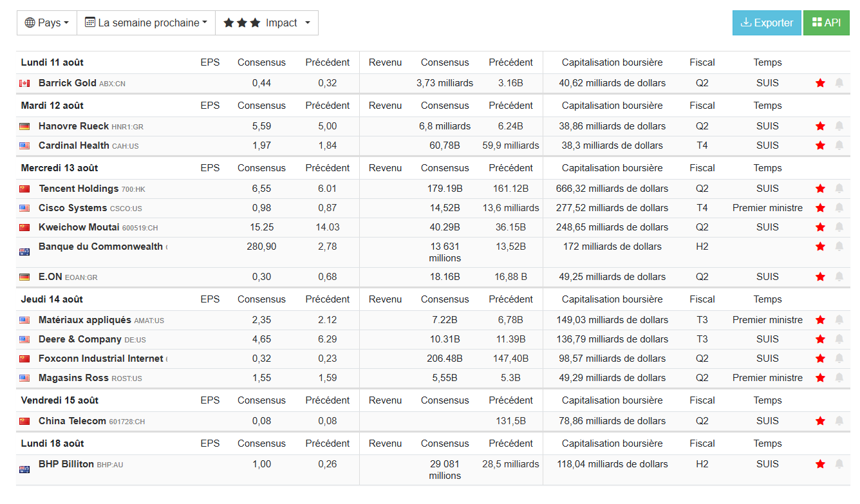Click the red star for China Telecom
This screenshot has height=504, width=860.
tap(820, 421)
